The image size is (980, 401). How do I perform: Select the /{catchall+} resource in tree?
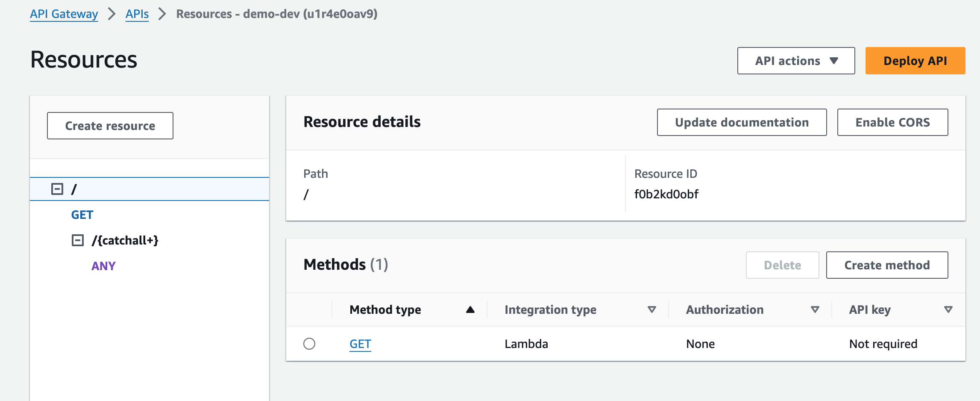click(x=125, y=240)
